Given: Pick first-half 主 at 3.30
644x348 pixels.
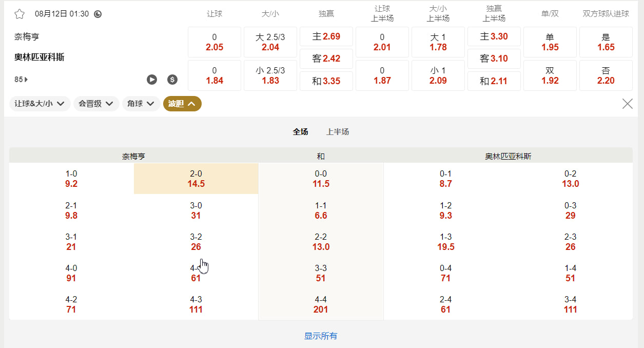Looking at the screenshot, I should [494, 36].
